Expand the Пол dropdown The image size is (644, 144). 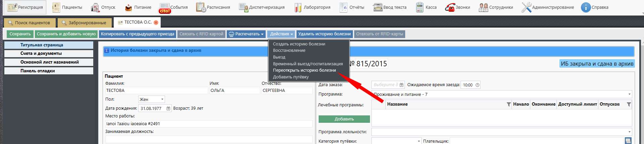[x=162, y=99]
